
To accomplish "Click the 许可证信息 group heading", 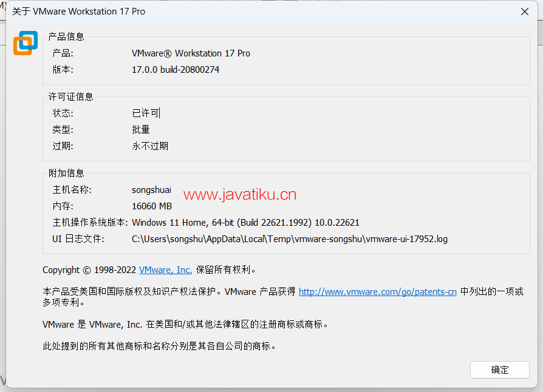I will pos(70,96).
